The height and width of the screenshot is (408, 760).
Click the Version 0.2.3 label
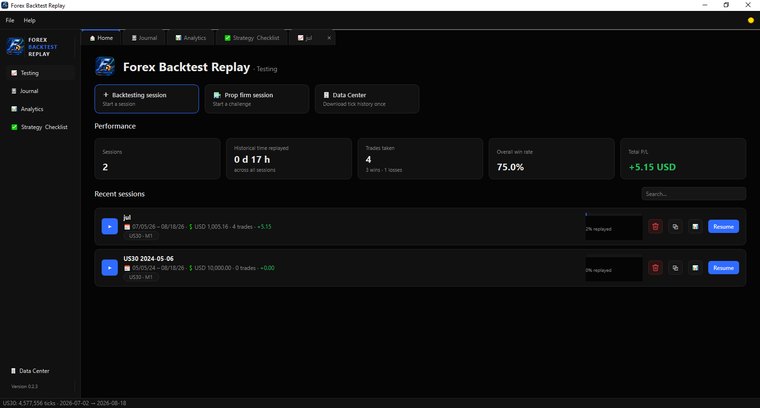click(x=24, y=387)
